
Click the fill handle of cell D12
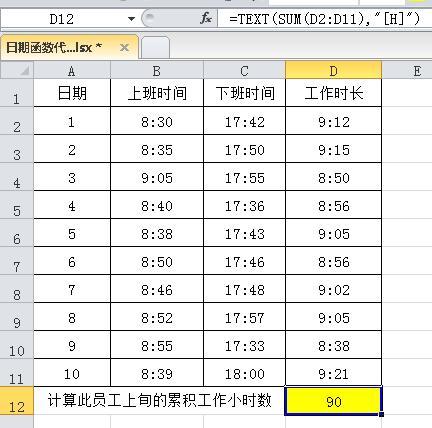[381, 414]
